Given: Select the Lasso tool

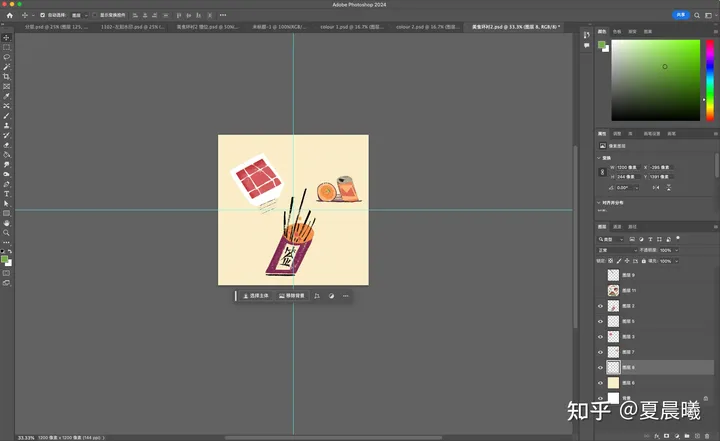Looking at the screenshot, I should (x=6, y=57).
